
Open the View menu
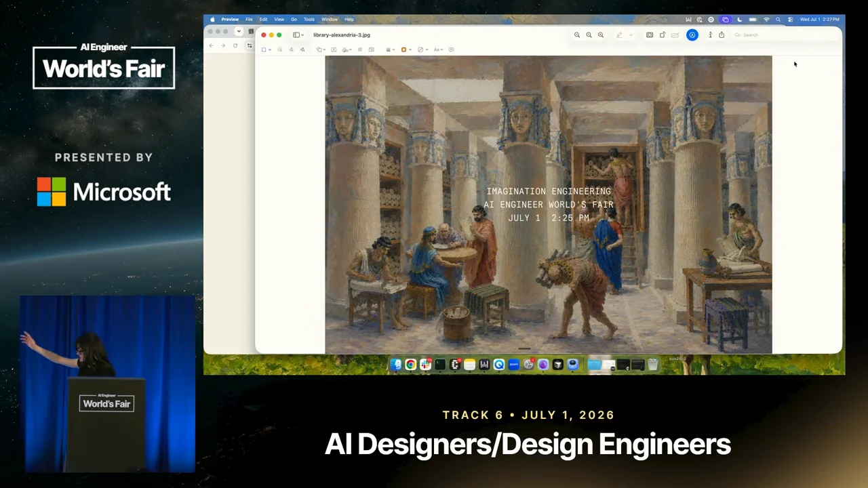[x=279, y=19]
